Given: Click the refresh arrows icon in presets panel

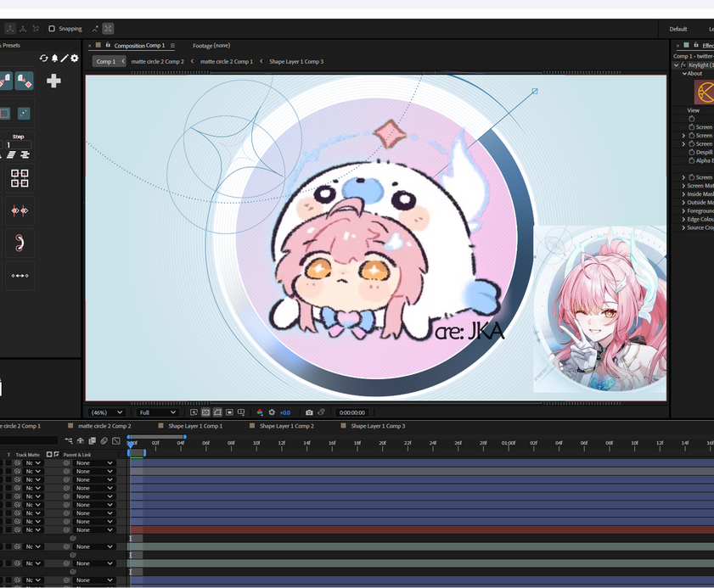Looking at the screenshot, I should tap(43, 59).
